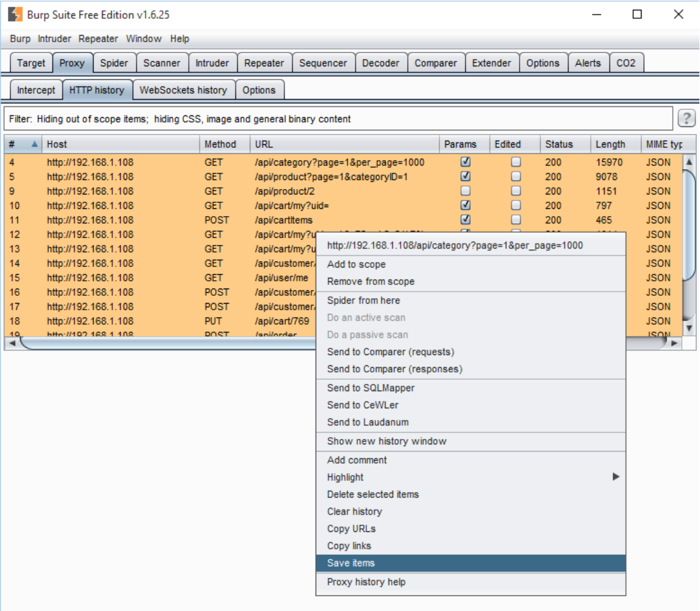The image size is (700, 611).
Task: Click the Burp Suite logo in title bar
Action: tap(14, 14)
